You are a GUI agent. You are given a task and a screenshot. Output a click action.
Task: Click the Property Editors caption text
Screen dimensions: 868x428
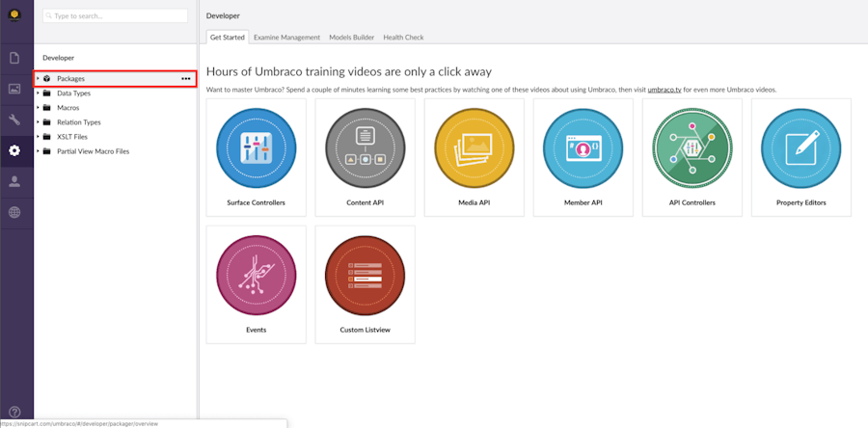pos(801,203)
